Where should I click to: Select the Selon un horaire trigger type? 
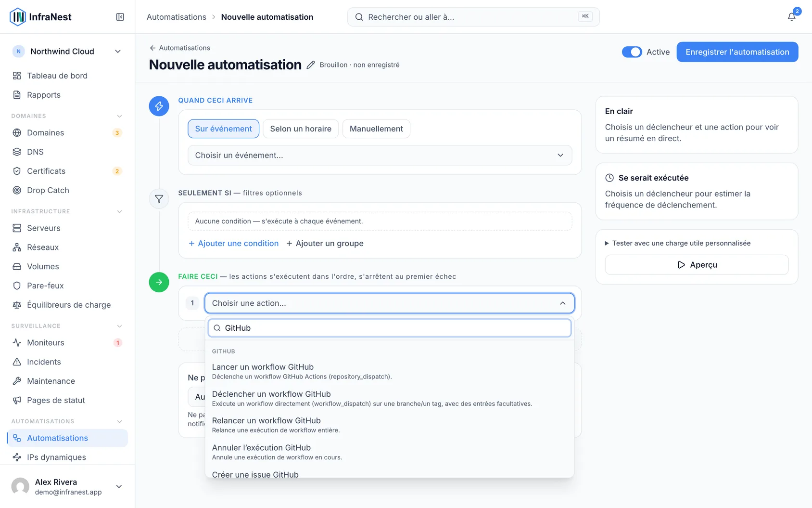click(x=301, y=129)
